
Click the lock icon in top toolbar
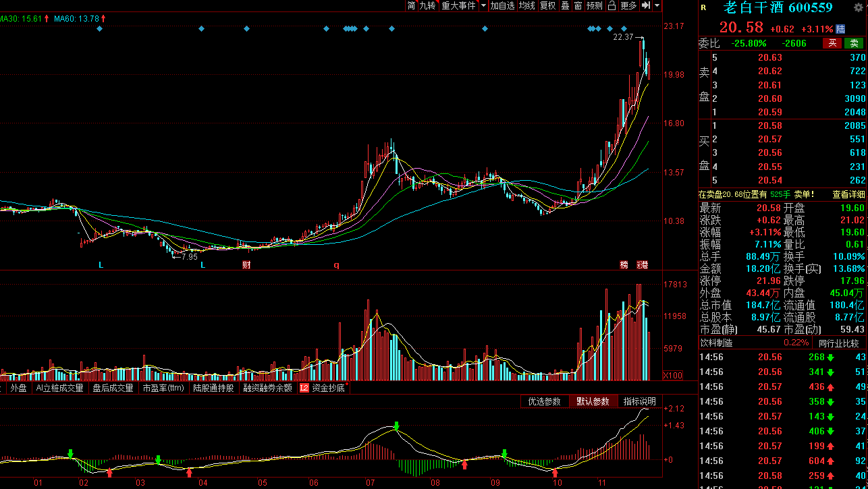[x=612, y=5]
